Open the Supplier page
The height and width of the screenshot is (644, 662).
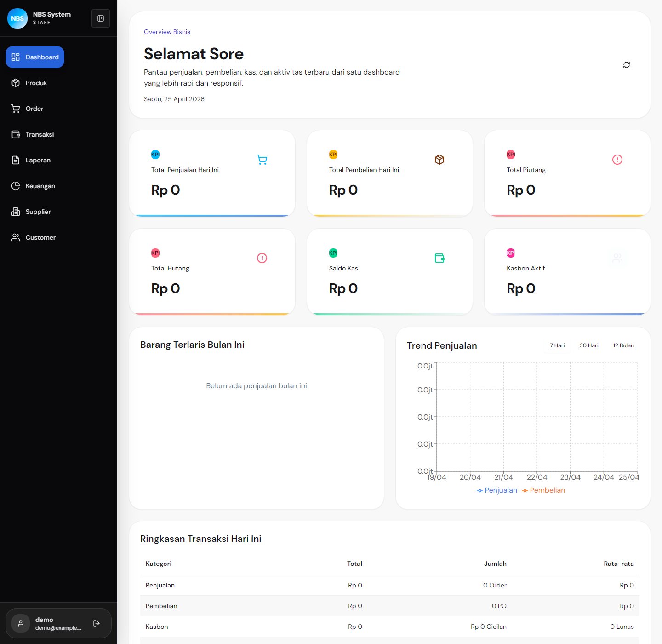pos(31,212)
